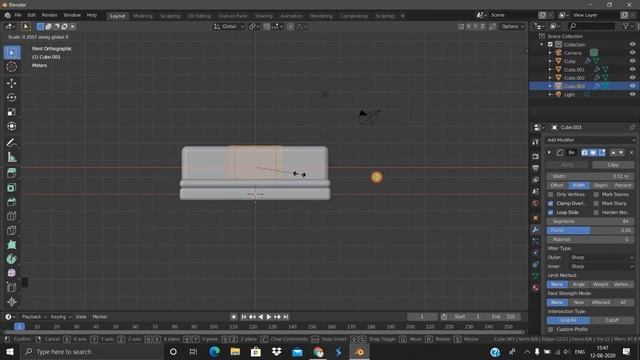The height and width of the screenshot is (360, 640).
Task: Switch to the Sculpting workspace tab
Action: point(170,16)
